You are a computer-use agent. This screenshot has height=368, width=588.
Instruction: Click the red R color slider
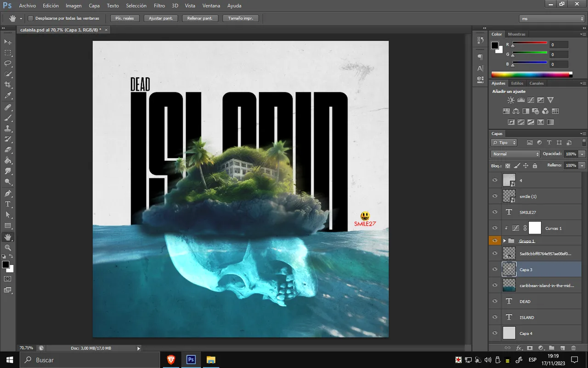coord(530,43)
